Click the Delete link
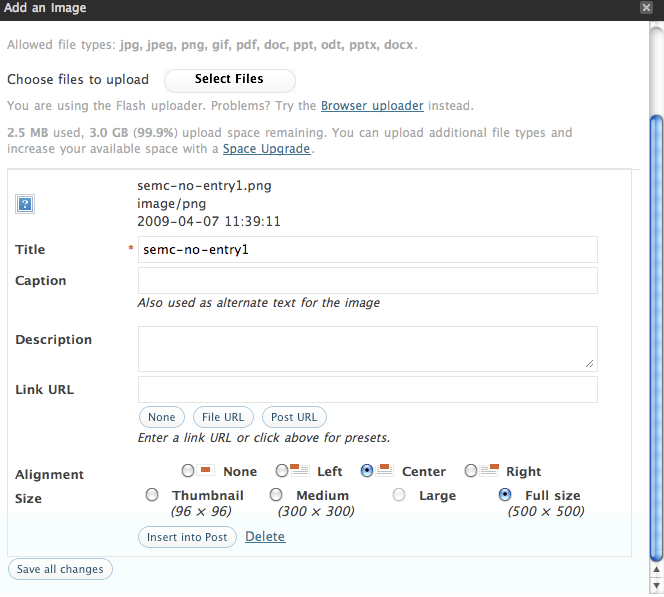The height and width of the screenshot is (597, 664). 265,537
